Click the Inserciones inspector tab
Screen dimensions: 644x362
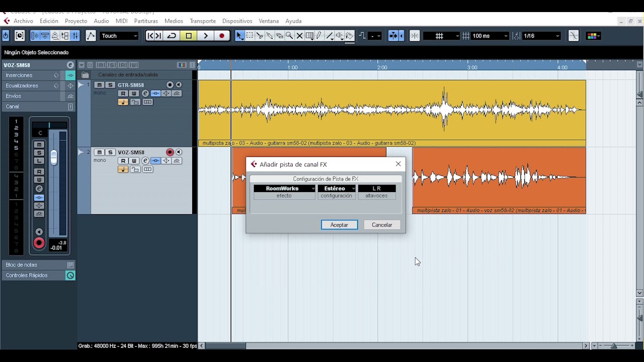(33, 75)
